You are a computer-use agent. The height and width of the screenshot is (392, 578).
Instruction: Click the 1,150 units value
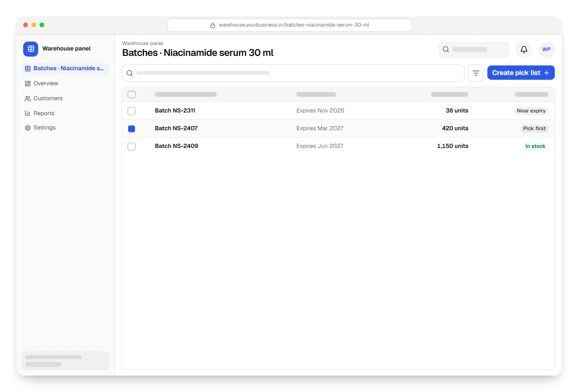[453, 146]
